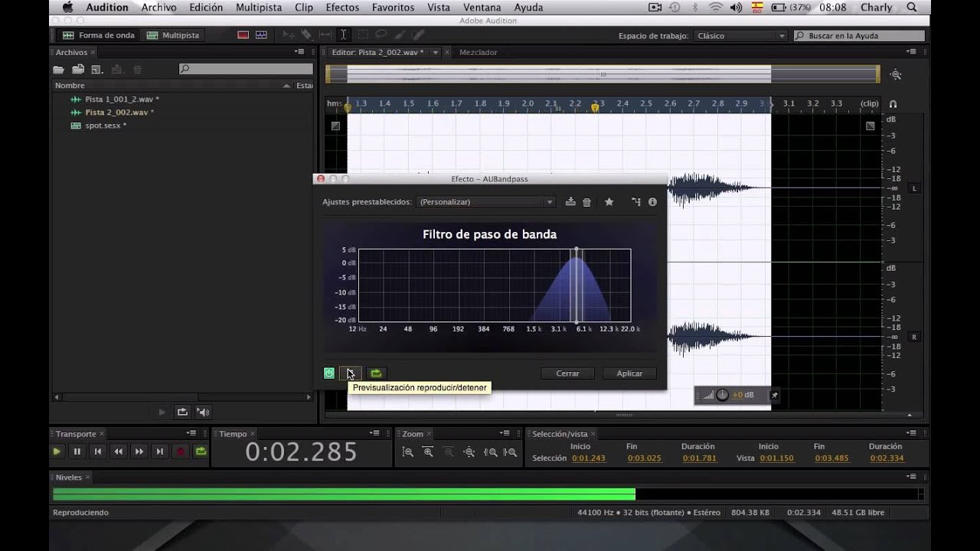This screenshot has height=551, width=980.
Task: Open file icon in Archivos panel
Action: [x=58, y=70]
